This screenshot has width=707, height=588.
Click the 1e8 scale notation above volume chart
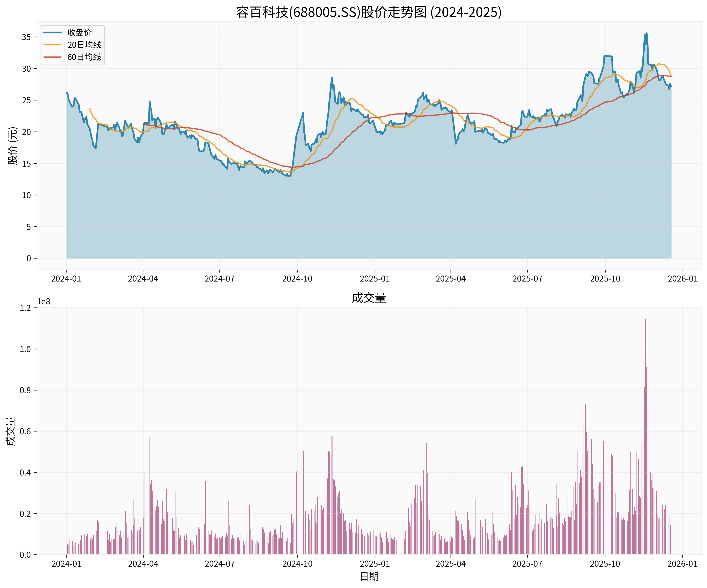click(43, 302)
